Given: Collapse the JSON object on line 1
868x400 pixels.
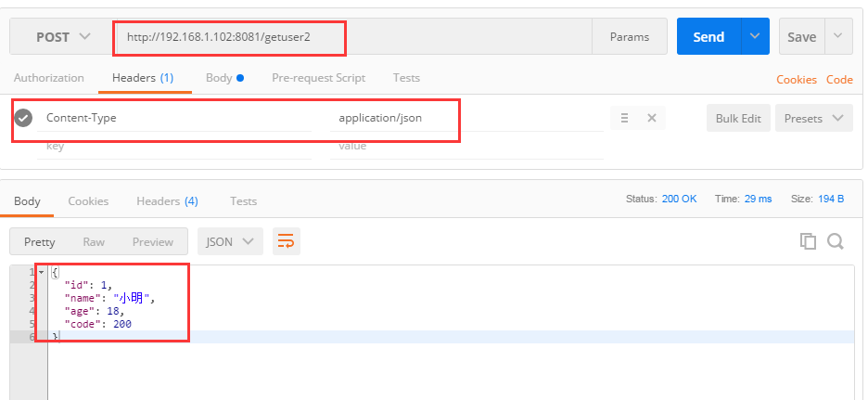Looking at the screenshot, I should point(41,272).
